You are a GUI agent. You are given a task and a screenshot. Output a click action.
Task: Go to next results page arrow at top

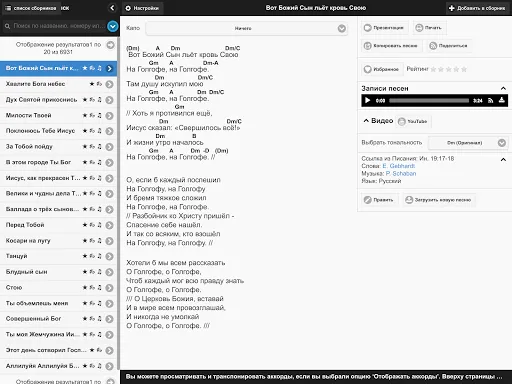coord(110,45)
